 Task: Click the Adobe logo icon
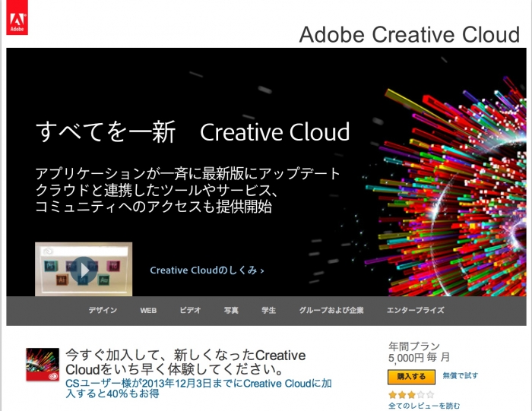[x=17, y=17]
